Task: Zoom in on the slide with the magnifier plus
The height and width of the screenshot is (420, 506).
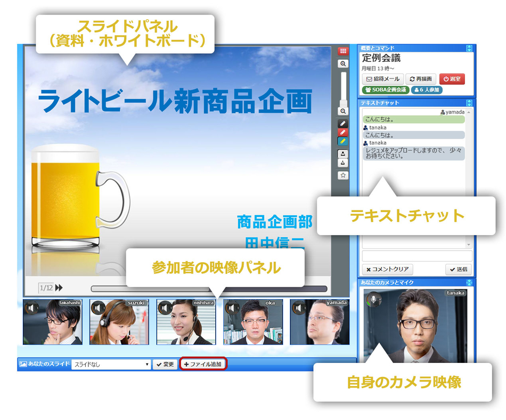Action: (x=343, y=63)
